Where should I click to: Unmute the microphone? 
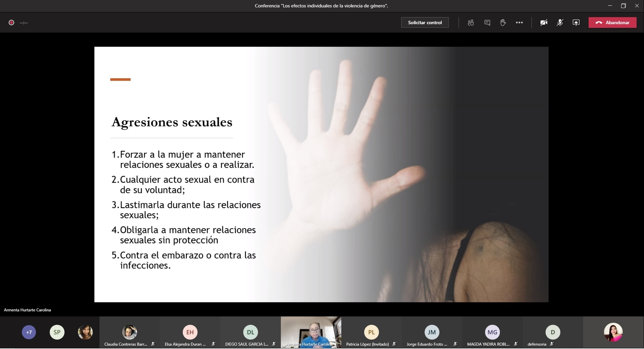(x=560, y=23)
